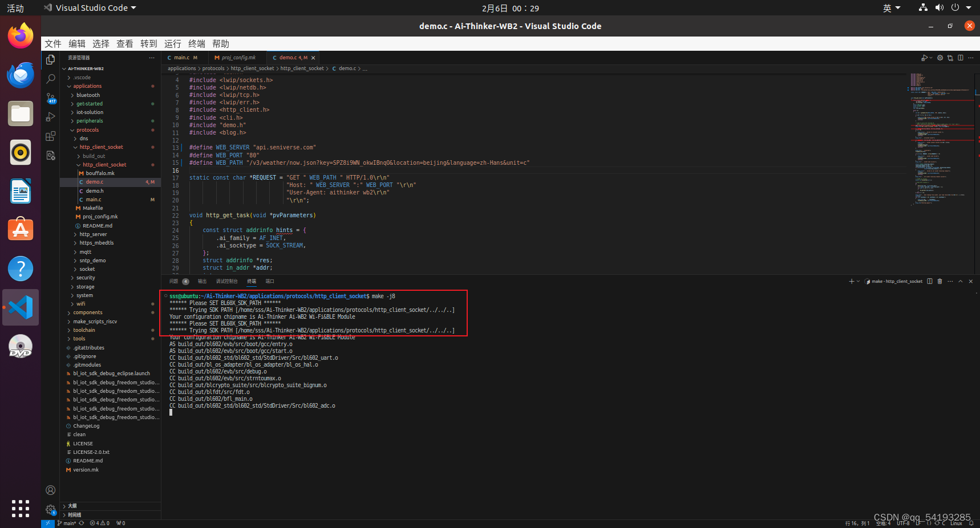This screenshot has width=980, height=528.
Task: Open Thunderbird mail from the dock
Action: [x=21, y=75]
